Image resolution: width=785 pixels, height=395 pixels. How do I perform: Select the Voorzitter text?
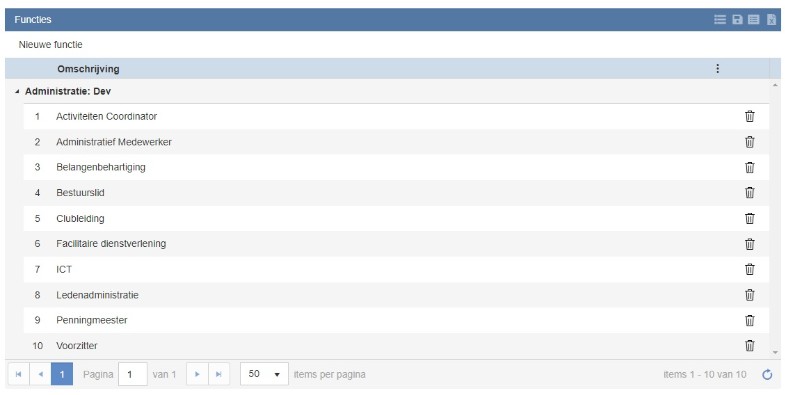pyautogui.click(x=77, y=345)
